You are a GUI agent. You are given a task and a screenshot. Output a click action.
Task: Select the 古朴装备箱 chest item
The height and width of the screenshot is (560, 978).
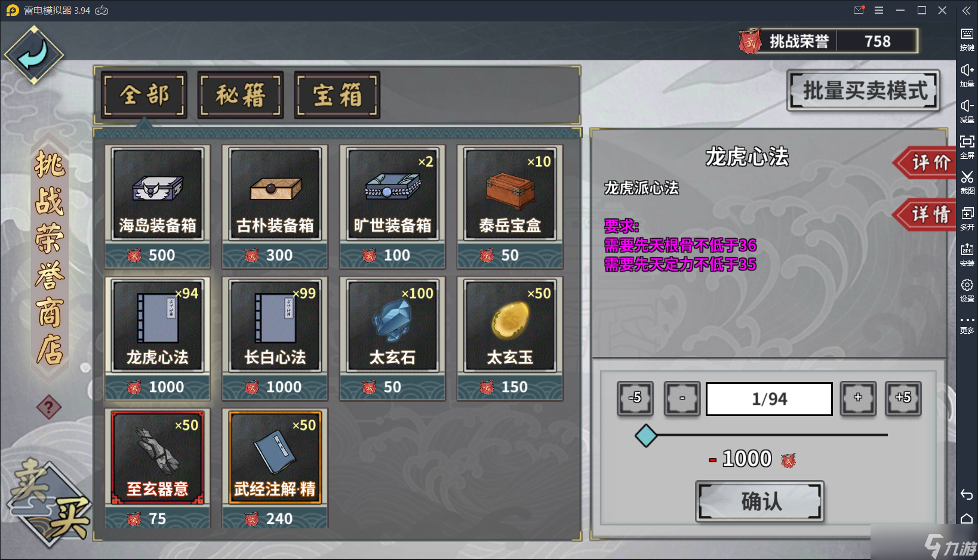(275, 207)
